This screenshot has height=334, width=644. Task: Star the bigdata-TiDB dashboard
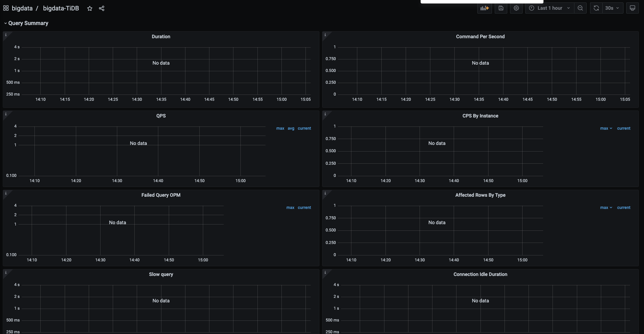pos(90,8)
